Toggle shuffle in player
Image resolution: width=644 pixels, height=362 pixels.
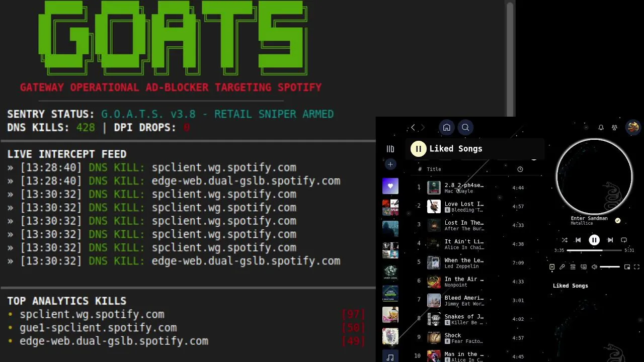(565, 240)
